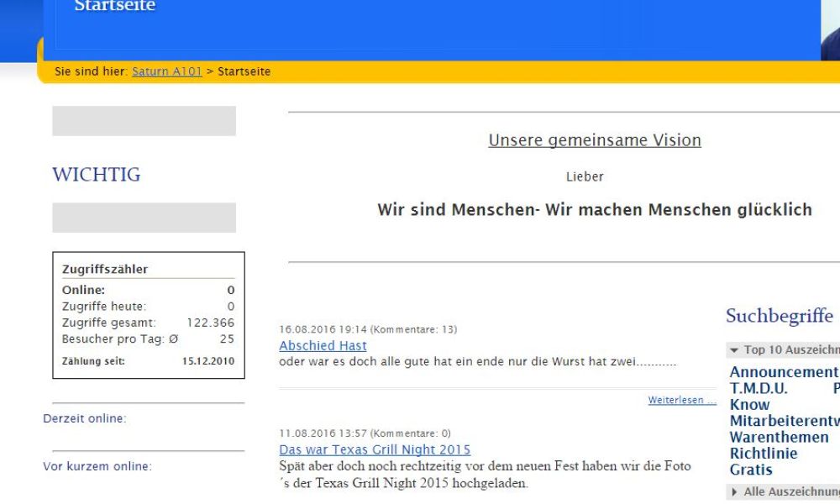
Task: Click the Zugriffszähler counter box title
Action: click(105, 270)
